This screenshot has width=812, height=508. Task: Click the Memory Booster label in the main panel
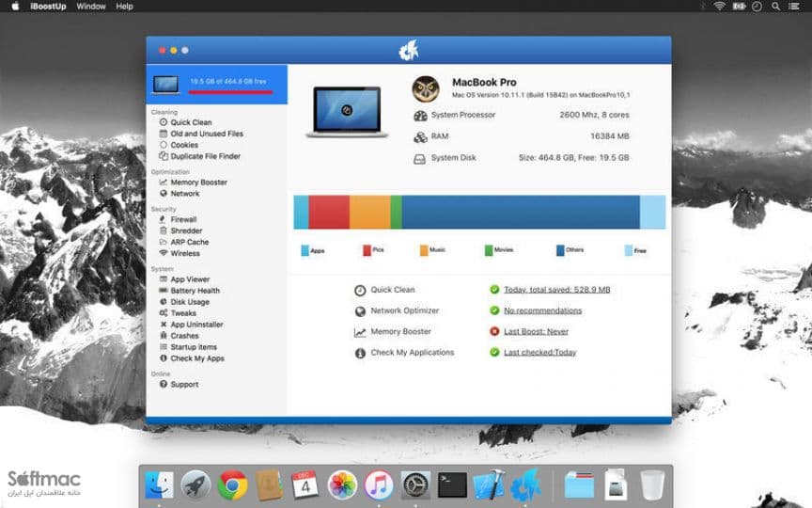400,331
